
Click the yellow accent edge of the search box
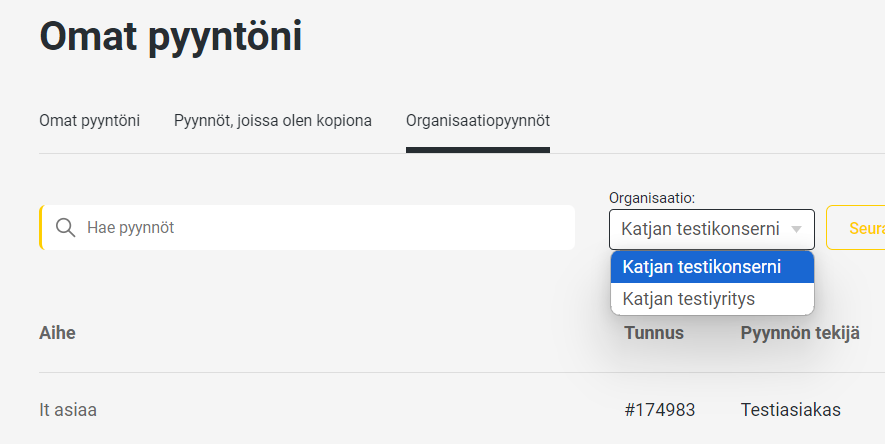[x=41, y=228]
